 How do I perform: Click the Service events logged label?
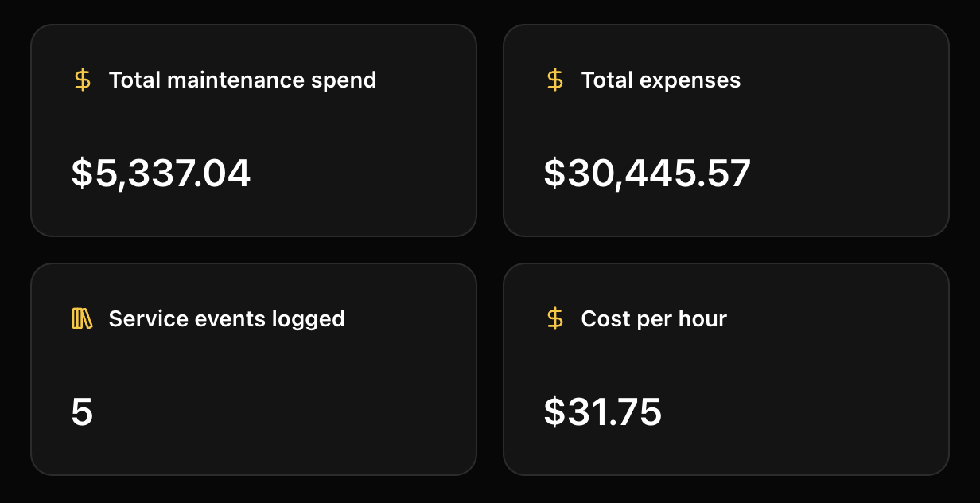[x=227, y=318]
